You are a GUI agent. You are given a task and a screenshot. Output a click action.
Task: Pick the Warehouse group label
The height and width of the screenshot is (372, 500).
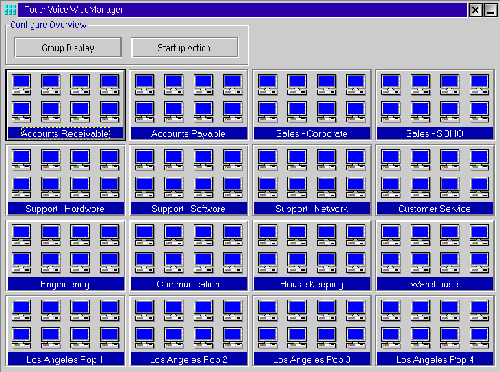point(435,284)
